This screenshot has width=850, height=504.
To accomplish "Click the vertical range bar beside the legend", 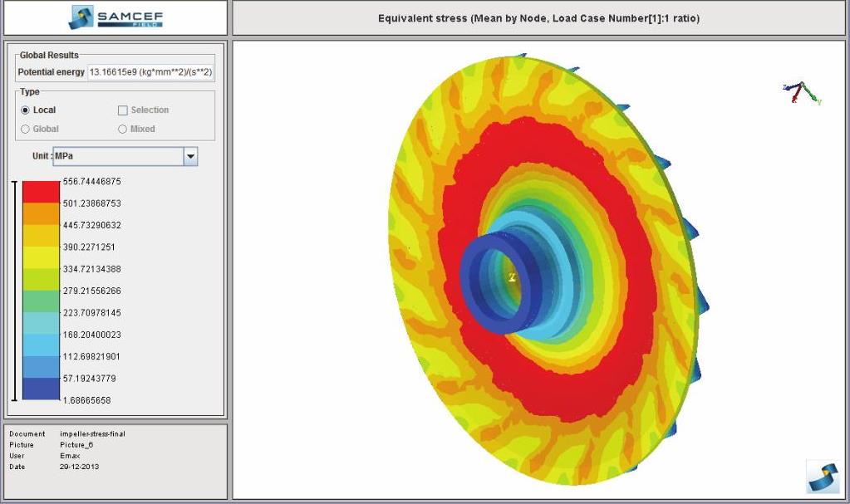I will (x=13, y=291).
